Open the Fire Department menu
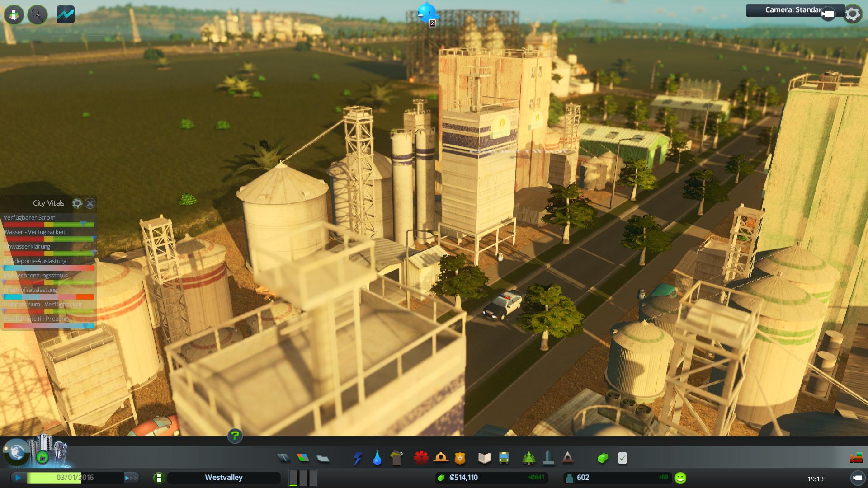The width and height of the screenshot is (868, 488). [441, 458]
